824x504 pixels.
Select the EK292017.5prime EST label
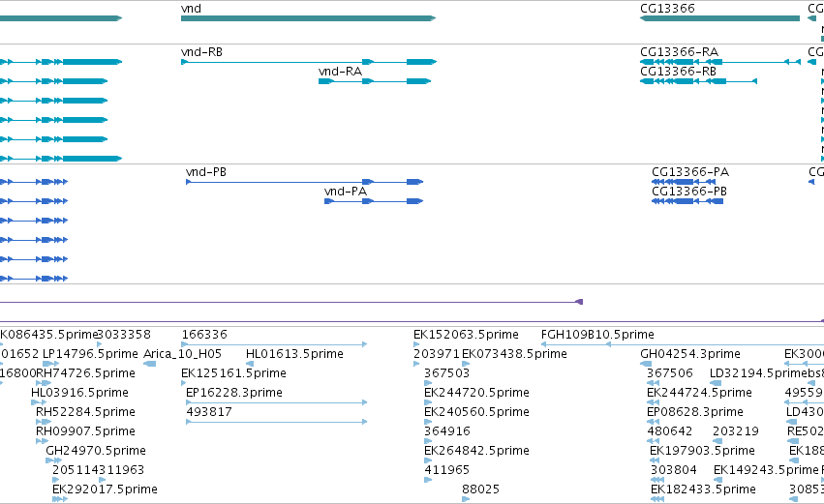[x=105, y=489]
